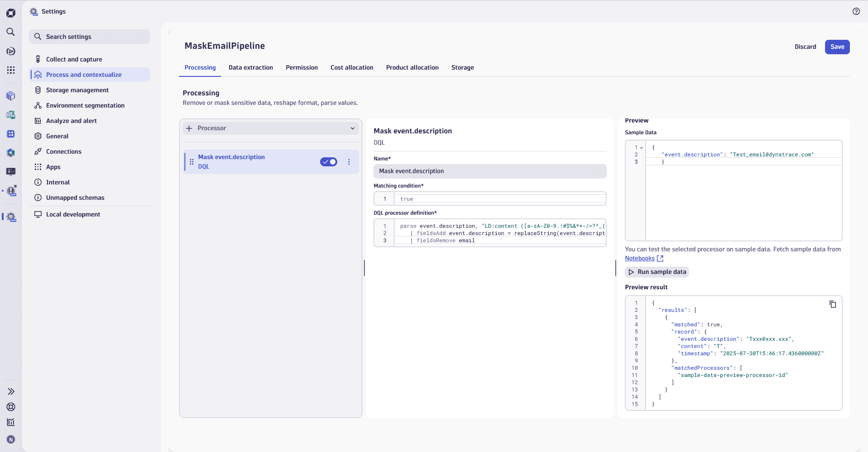This screenshot has height=452, width=868.
Task: Click the Save button
Action: pyautogui.click(x=837, y=47)
